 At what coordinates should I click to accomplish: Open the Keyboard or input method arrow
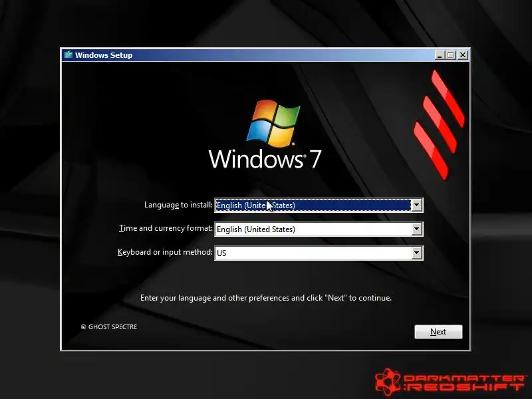point(417,253)
